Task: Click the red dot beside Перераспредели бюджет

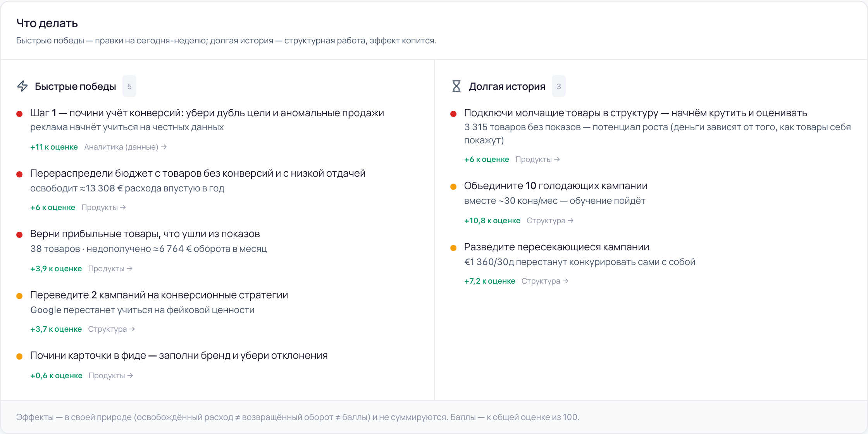Action: (x=19, y=174)
